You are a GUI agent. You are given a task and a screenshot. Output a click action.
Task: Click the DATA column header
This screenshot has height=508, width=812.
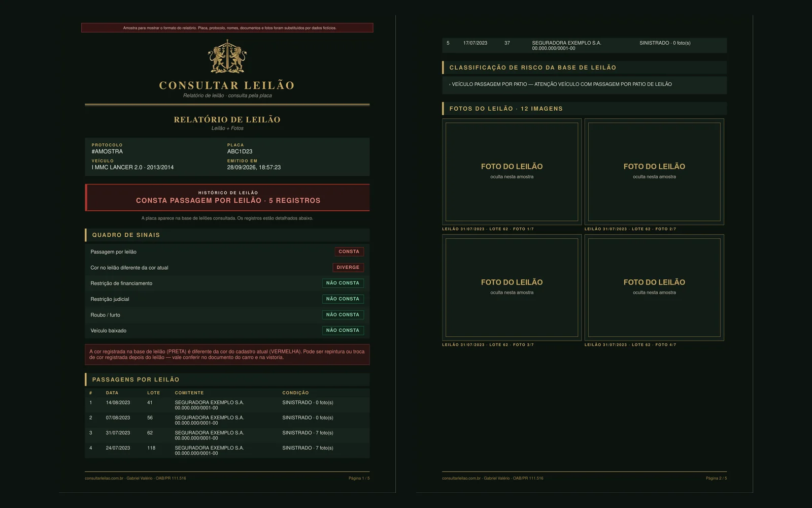pos(112,393)
